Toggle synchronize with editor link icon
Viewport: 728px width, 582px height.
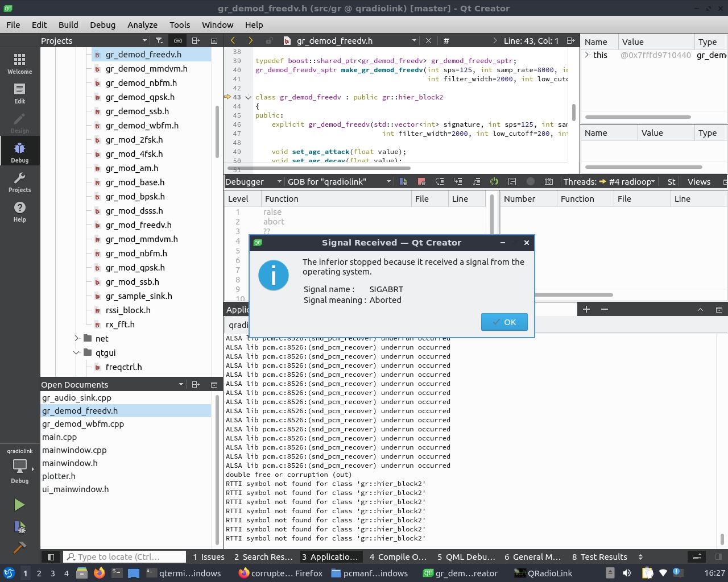pos(177,40)
